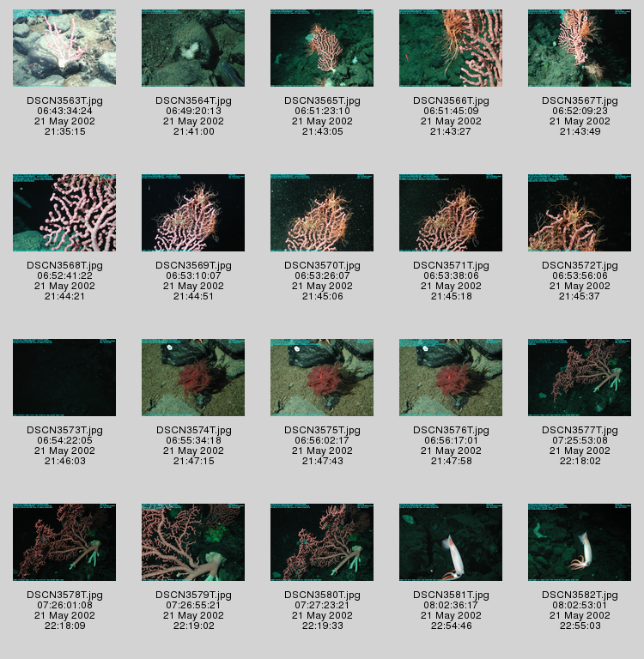
Task: Open the DSCN3579T.jpg close-up thumbnail
Action: point(193,542)
